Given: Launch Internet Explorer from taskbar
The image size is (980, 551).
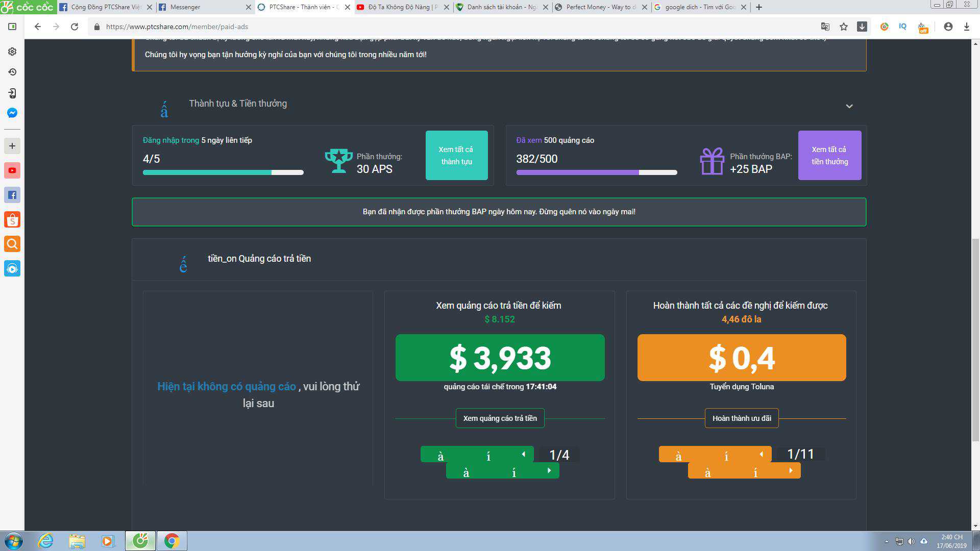Looking at the screenshot, I should (46, 541).
